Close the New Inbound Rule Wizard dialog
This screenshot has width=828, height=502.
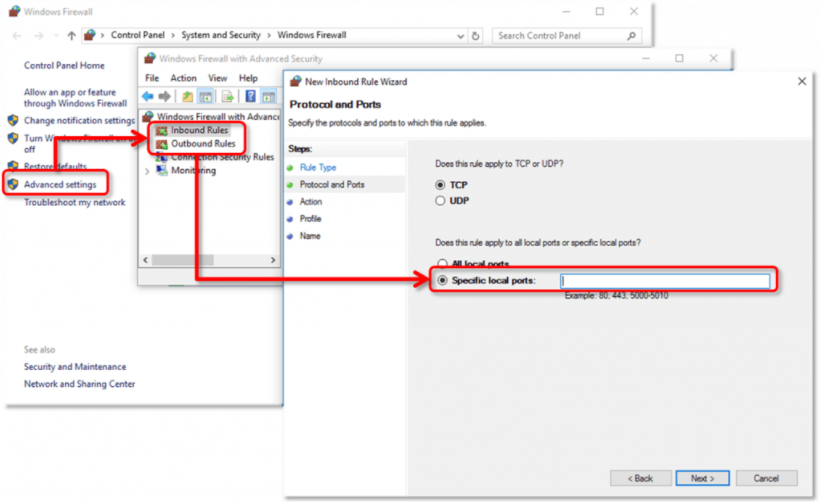[802, 81]
